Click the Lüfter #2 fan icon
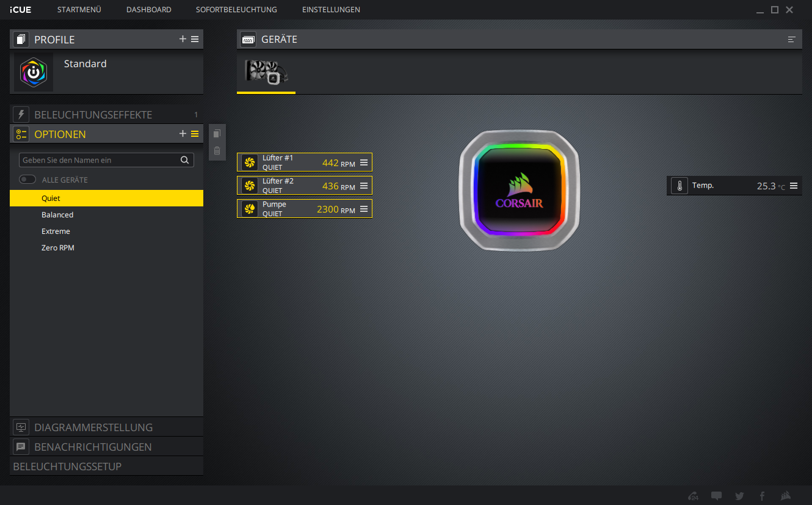 pyautogui.click(x=249, y=185)
